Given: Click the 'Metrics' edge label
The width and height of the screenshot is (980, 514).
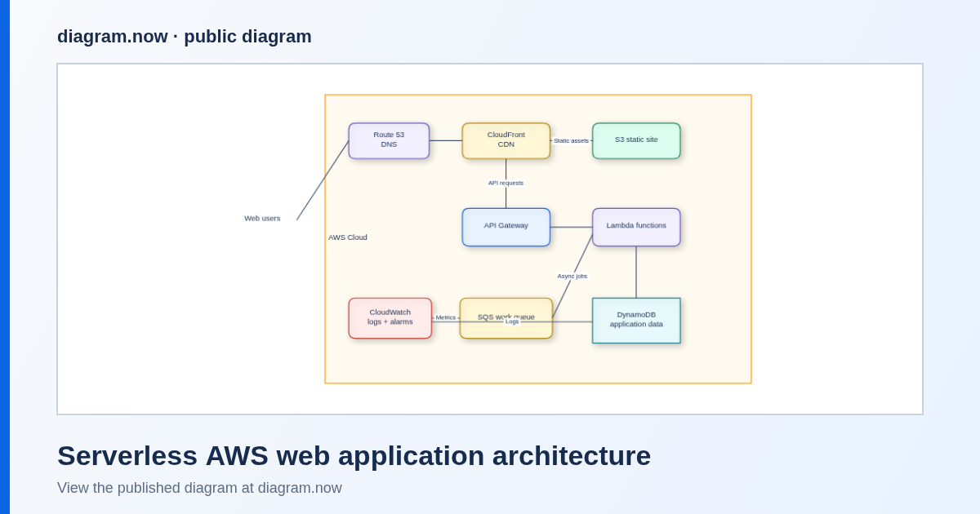Looking at the screenshot, I should [446, 317].
